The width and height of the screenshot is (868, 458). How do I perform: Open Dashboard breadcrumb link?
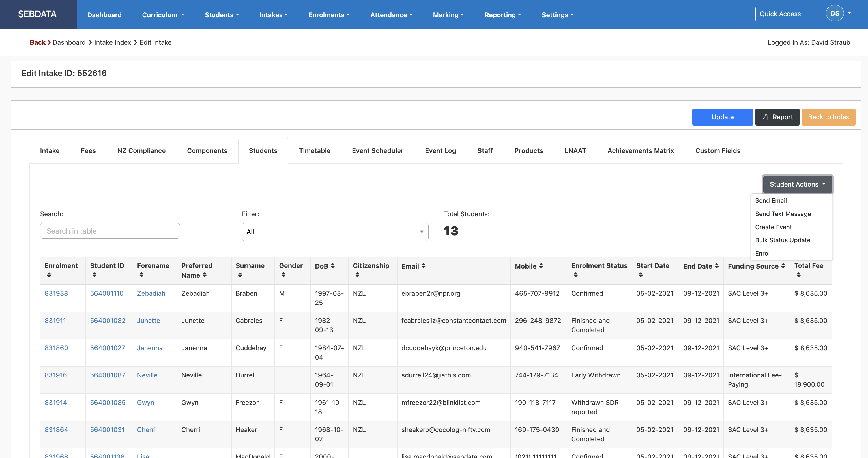pos(69,42)
